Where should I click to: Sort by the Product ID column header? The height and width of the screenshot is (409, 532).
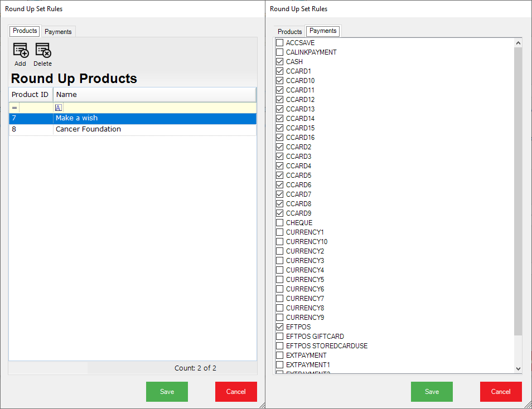(x=30, y=95)
